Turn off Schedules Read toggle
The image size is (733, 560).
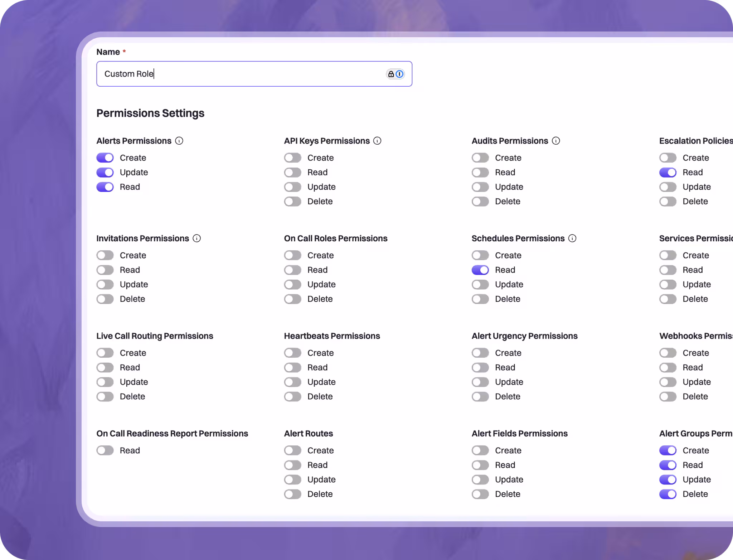480,270
